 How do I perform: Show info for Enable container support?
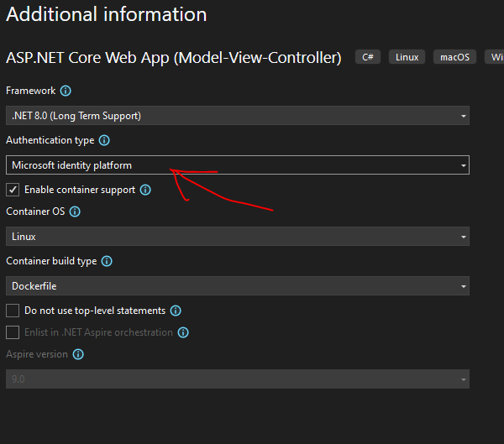[146, 190]
